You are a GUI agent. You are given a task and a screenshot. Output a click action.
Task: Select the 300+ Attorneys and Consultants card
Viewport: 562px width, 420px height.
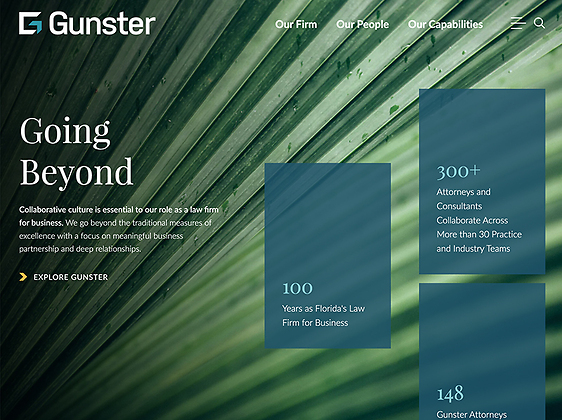(x=482, y=182)
